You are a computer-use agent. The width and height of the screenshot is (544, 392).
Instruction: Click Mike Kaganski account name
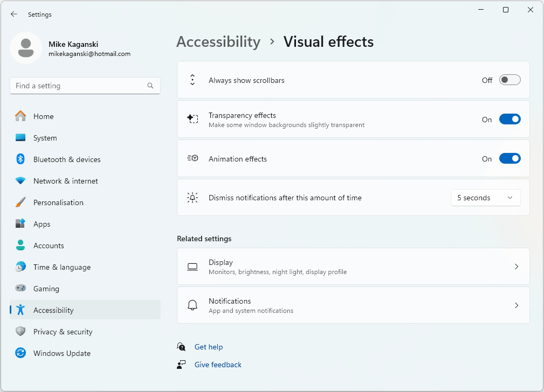click(73, 44)
